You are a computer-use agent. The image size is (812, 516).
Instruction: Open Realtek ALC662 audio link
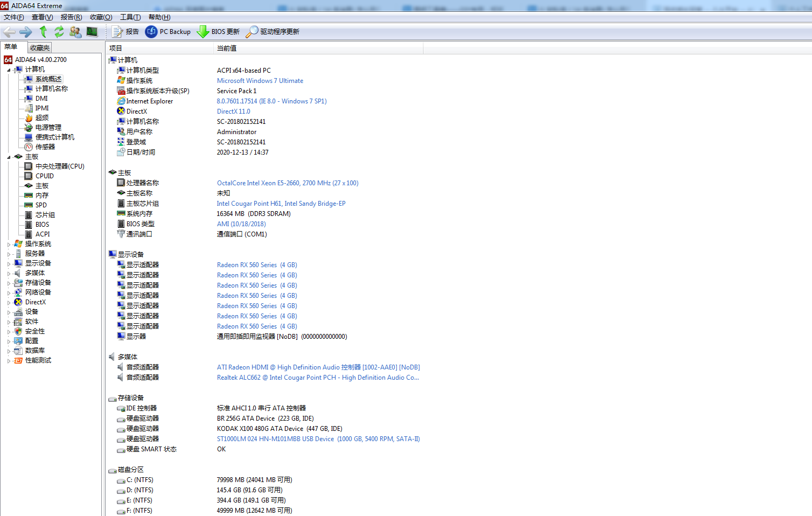318,378
